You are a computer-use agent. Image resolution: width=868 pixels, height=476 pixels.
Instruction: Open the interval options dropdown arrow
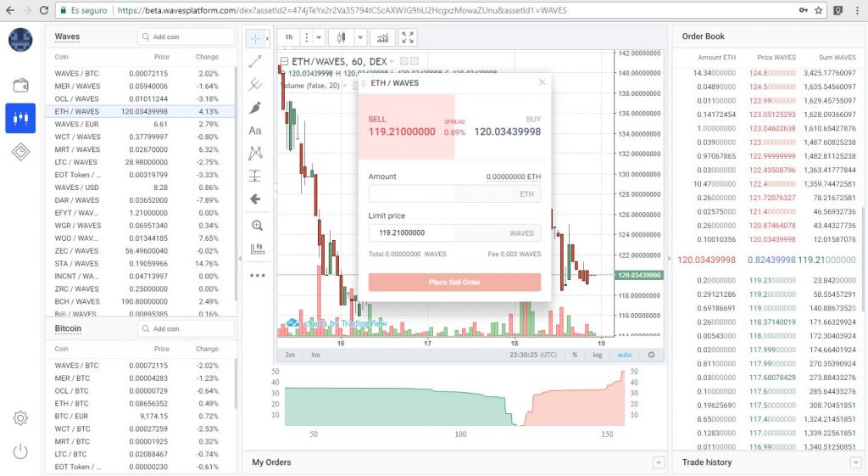[319, 37]
